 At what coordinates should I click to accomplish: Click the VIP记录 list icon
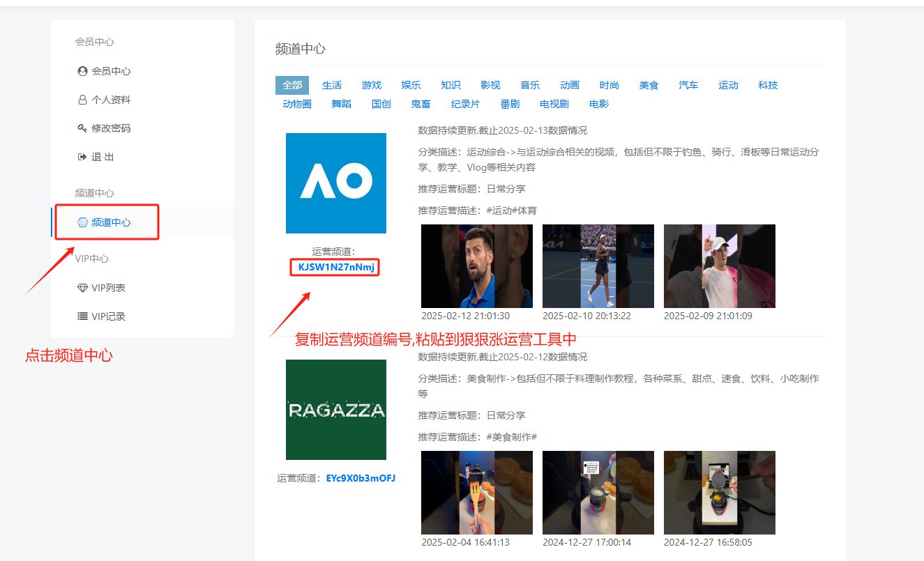tap(82, 316)
